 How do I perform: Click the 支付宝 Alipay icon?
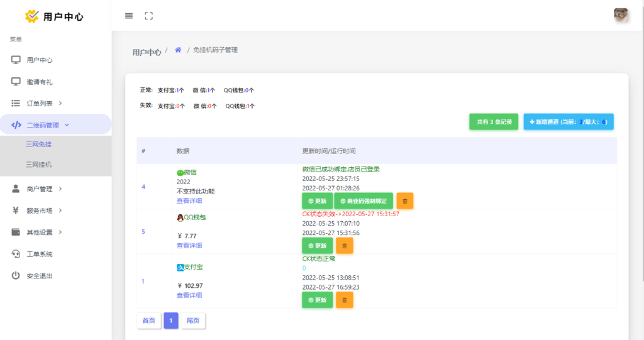180,267
